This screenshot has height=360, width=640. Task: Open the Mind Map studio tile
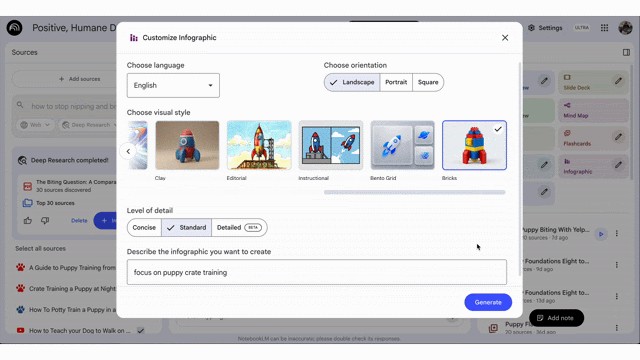tap(594, 110)
